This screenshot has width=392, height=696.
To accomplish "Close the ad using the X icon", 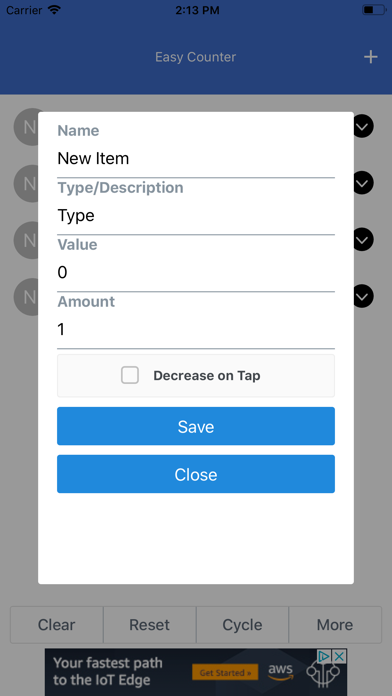I will point(340,656).
